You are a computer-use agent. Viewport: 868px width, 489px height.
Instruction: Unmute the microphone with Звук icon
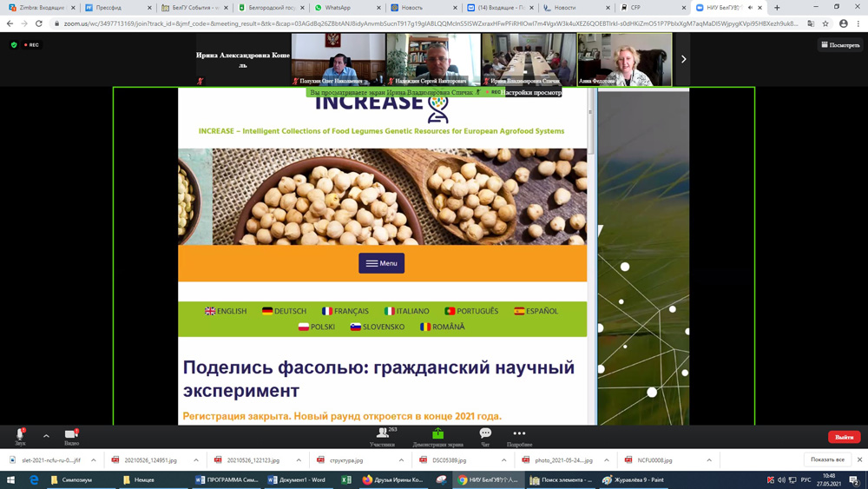pos(20,434)
